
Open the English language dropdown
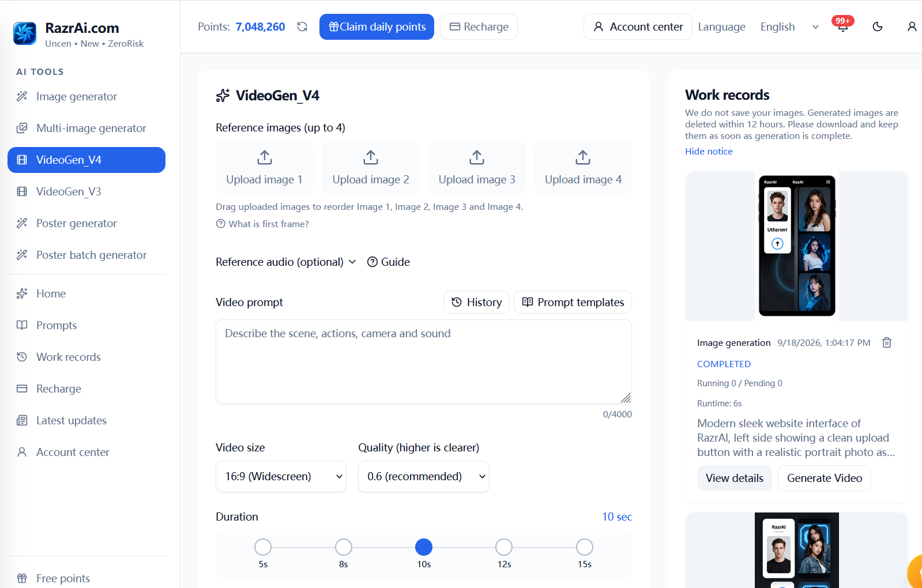pyautogui.click(x=789, y=27)
